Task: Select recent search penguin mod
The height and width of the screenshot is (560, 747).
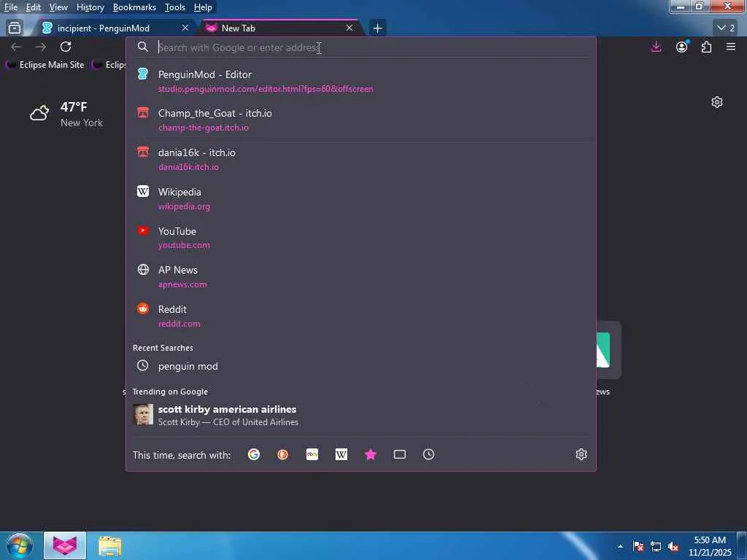Action: [x=360, y=366]
